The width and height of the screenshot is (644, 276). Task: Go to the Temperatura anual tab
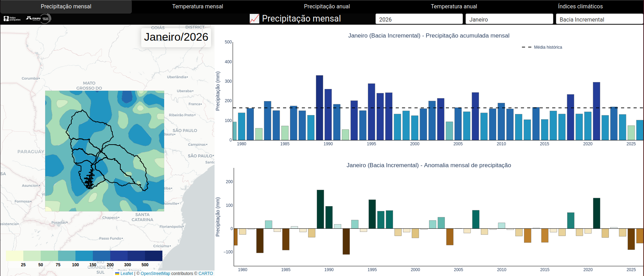[454, 7]
